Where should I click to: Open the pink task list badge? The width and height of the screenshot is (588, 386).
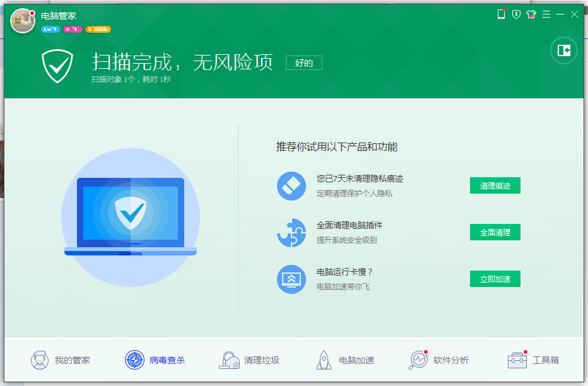coord(73,29)
